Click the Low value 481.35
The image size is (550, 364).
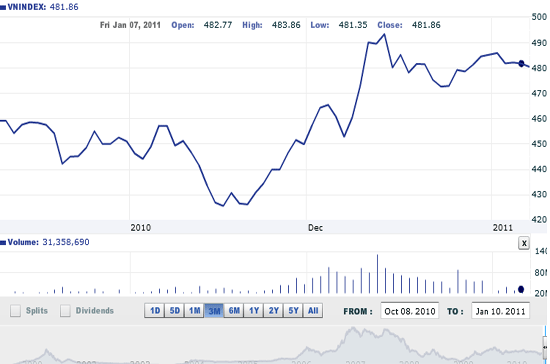click(353, 25)
